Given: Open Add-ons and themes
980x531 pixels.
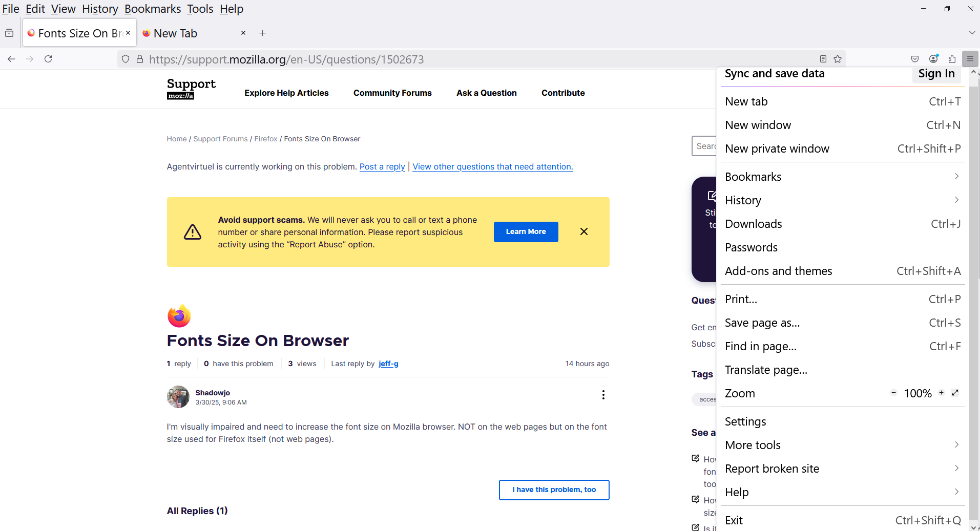Looking at the screenshot, I should (x=842, y=271).
